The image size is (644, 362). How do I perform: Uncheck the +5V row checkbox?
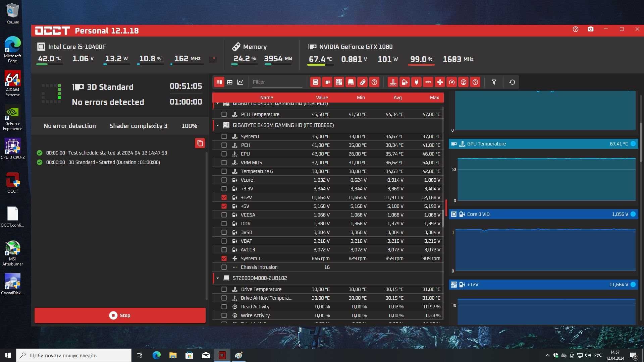pyautogui.click(x=224, y=206)
